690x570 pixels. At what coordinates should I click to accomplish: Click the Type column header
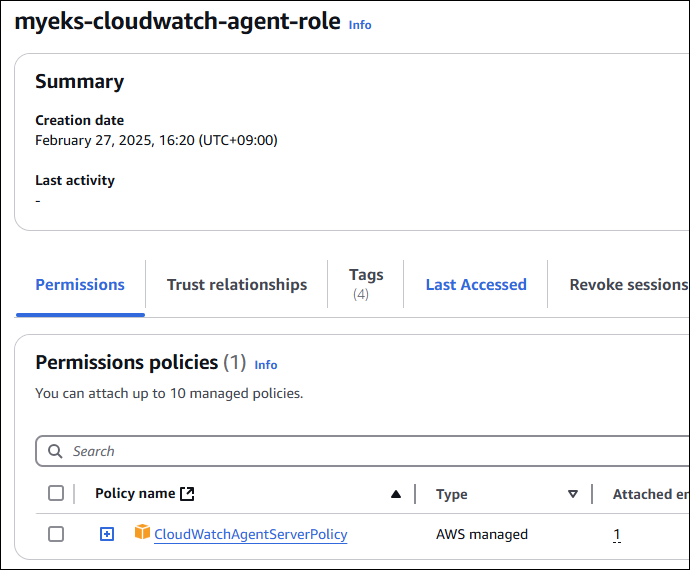(452, 494)
